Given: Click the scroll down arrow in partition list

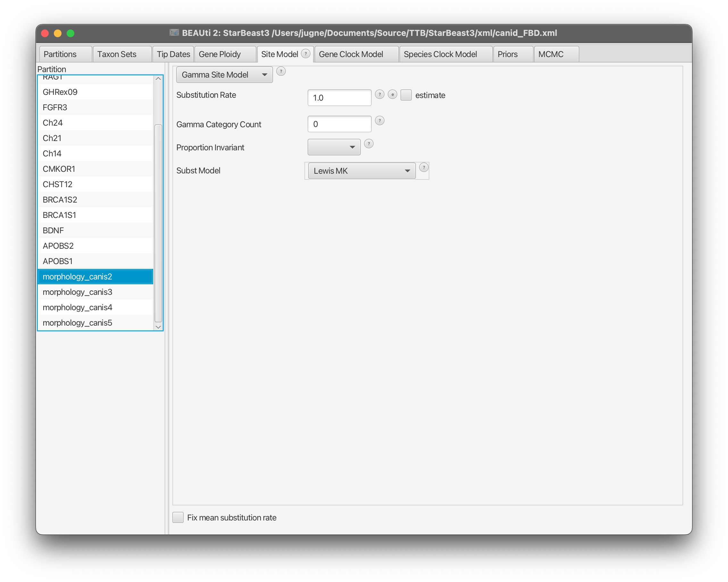Looking at the screenshot, I should (158, 327).
